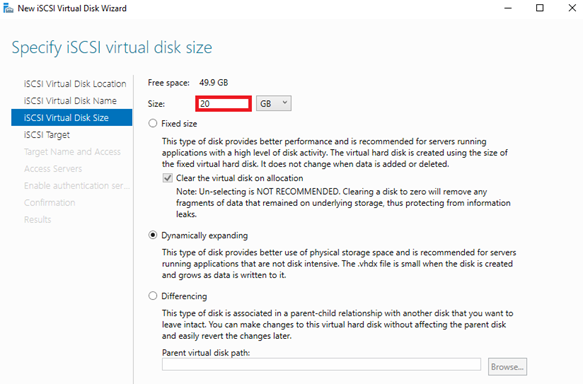Screen dimensions: 583x384
Task: Toggle Clear the virtual disk on allocation
Action: pos(168,178)
